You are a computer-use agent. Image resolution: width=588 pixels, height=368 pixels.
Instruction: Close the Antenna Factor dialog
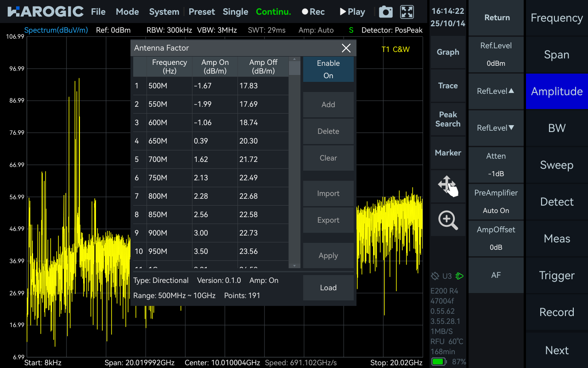click(x=346, y=48)
